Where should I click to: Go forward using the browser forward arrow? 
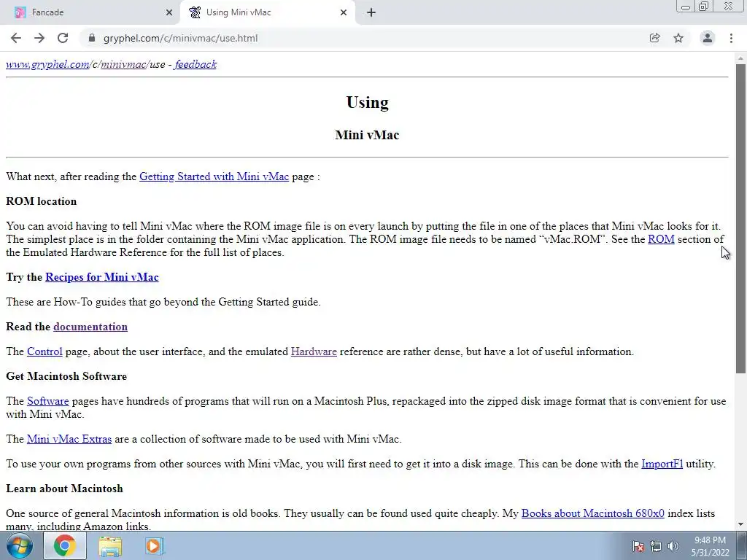click(39, 38)
